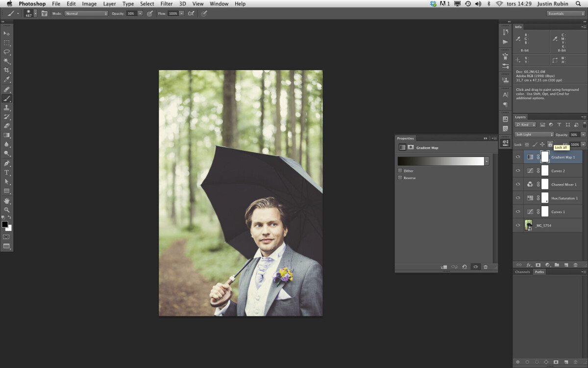Open the Actions panel play icon

pyautogui.click(x=505, y=42)
